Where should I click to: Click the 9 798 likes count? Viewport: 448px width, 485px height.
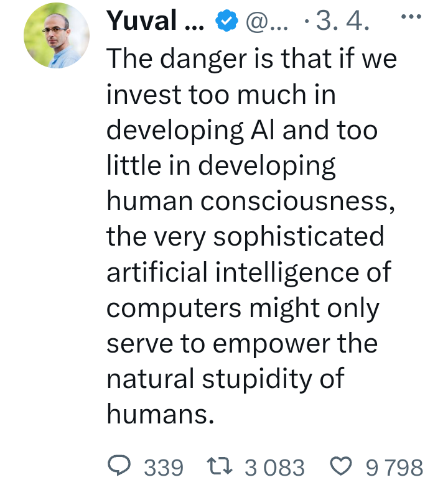pos(394,467)
